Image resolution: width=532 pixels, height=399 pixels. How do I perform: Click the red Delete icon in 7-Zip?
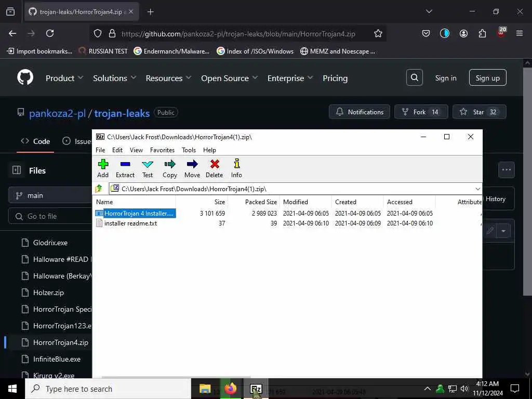(x=215, y=169)
